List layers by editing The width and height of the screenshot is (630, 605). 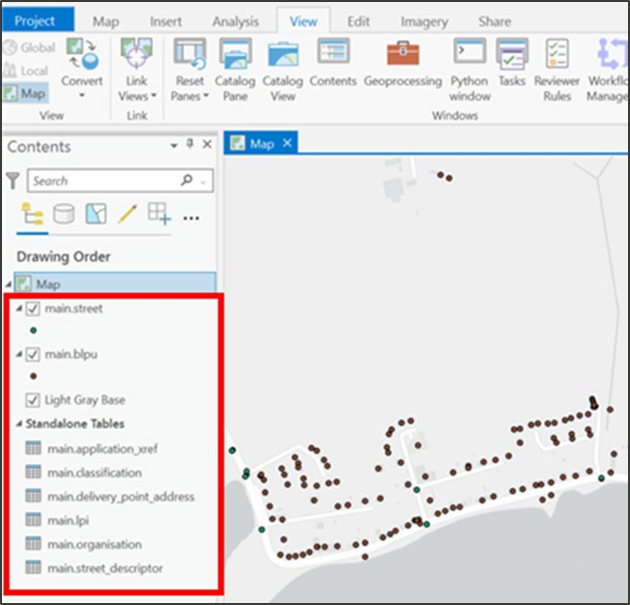click(128, 213)
